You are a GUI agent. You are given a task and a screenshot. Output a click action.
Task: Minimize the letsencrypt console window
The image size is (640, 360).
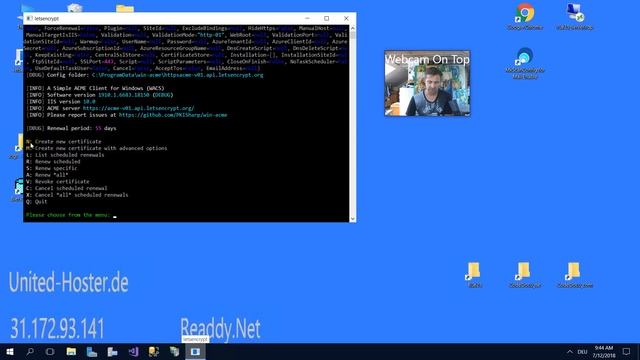click(307, 18)
